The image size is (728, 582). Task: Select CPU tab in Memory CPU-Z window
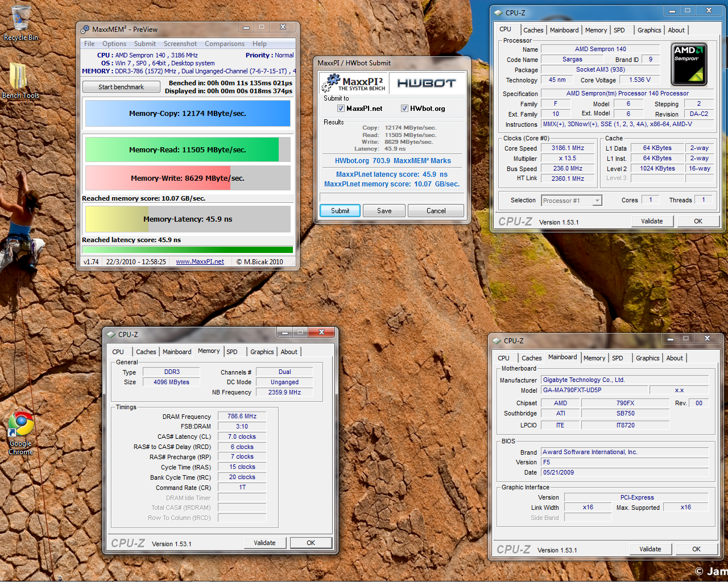coord(118,352)
